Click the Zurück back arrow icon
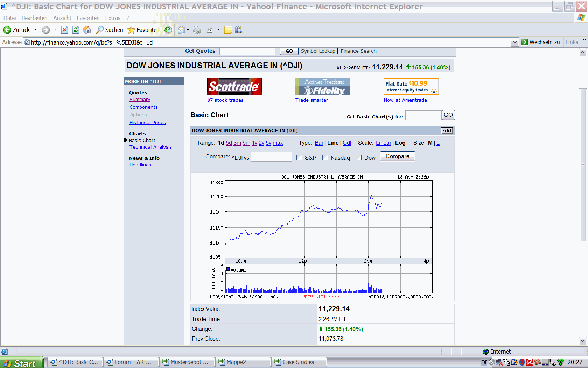588x368 pixels. [x=7, y=30]
